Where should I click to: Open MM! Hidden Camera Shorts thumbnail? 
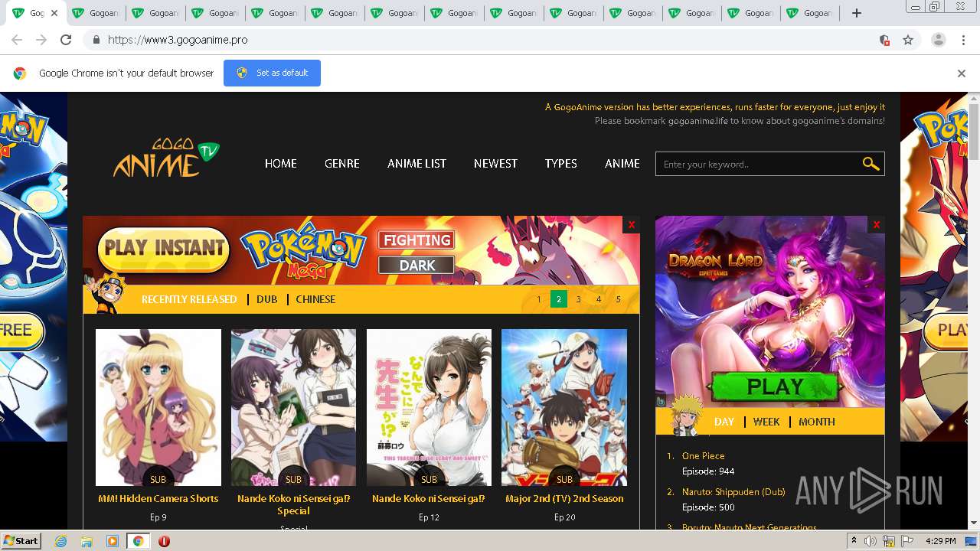click(158, 407)
